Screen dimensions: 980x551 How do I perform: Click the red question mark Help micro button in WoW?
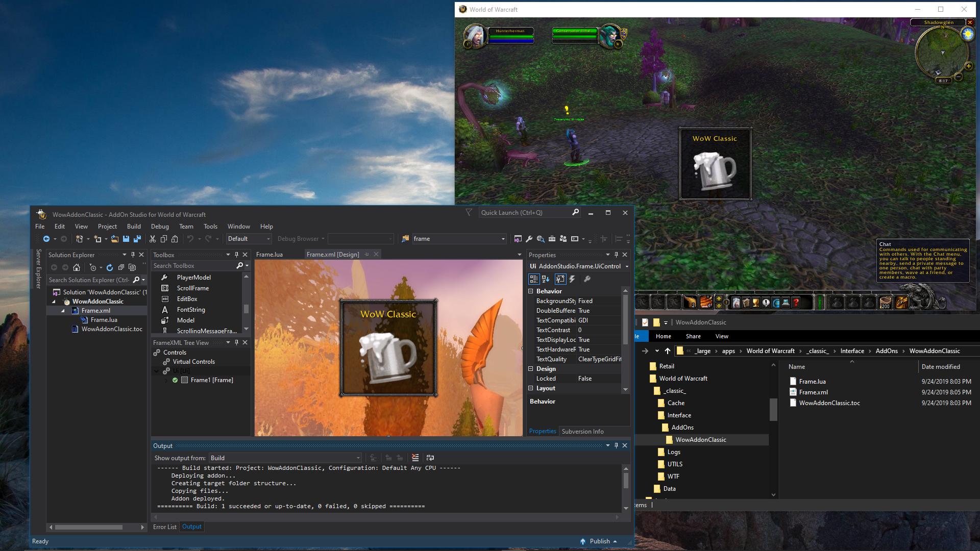pyautogui.click(x=796, y=303)
